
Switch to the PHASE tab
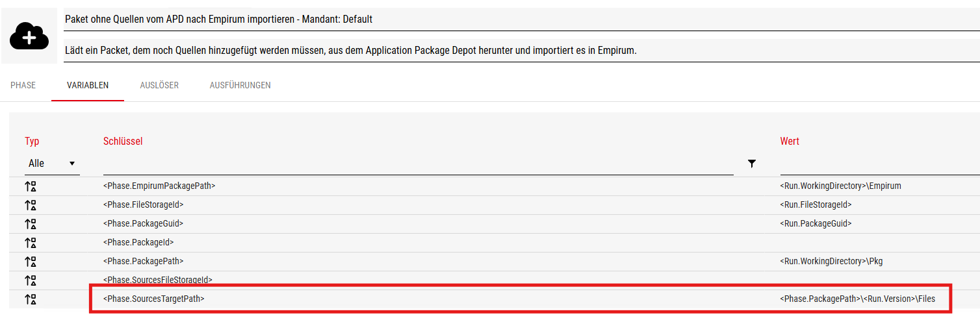(x=23, y=85)
